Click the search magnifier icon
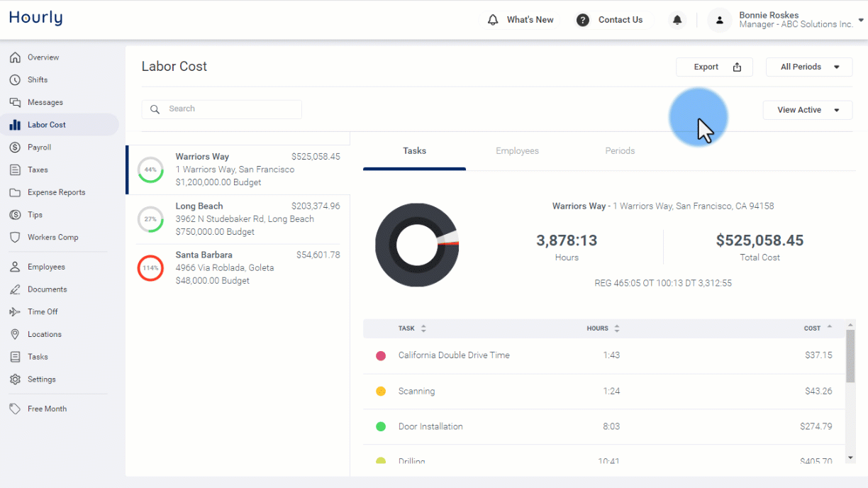Viewport: 868px width, 488px height. [x=155, y=109]
